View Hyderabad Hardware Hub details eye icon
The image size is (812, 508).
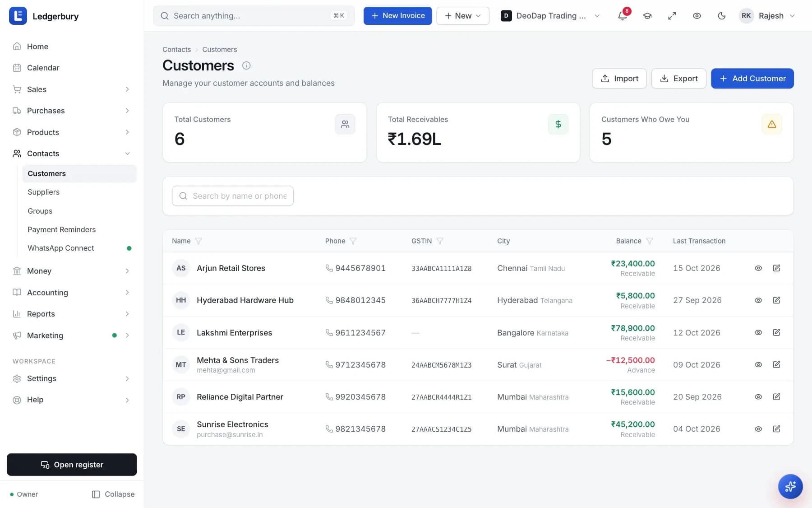click(x=758, y=300)
